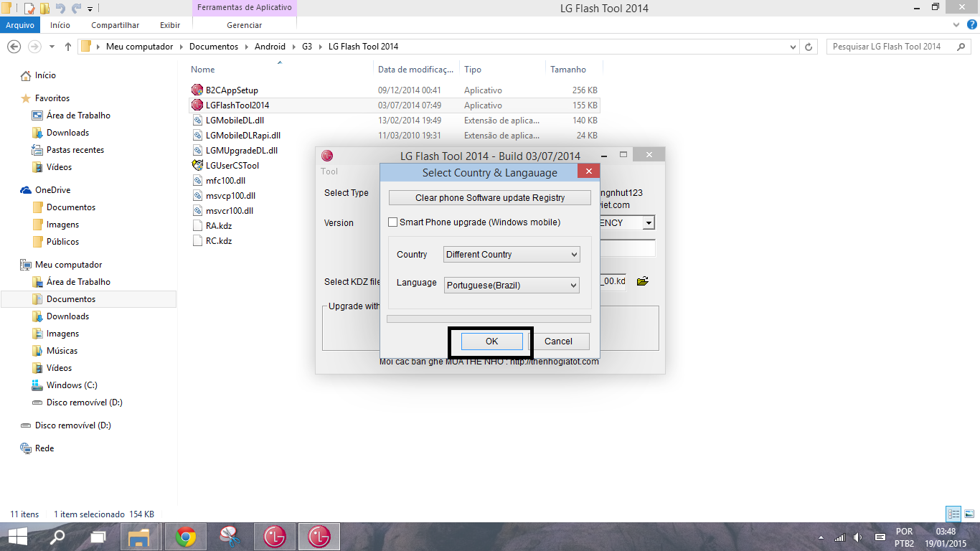Image resolution: width=980 pixels, height=551 pixels.
Task: Switch to large icons view in status bar
Action: click(x=969, y=514)
